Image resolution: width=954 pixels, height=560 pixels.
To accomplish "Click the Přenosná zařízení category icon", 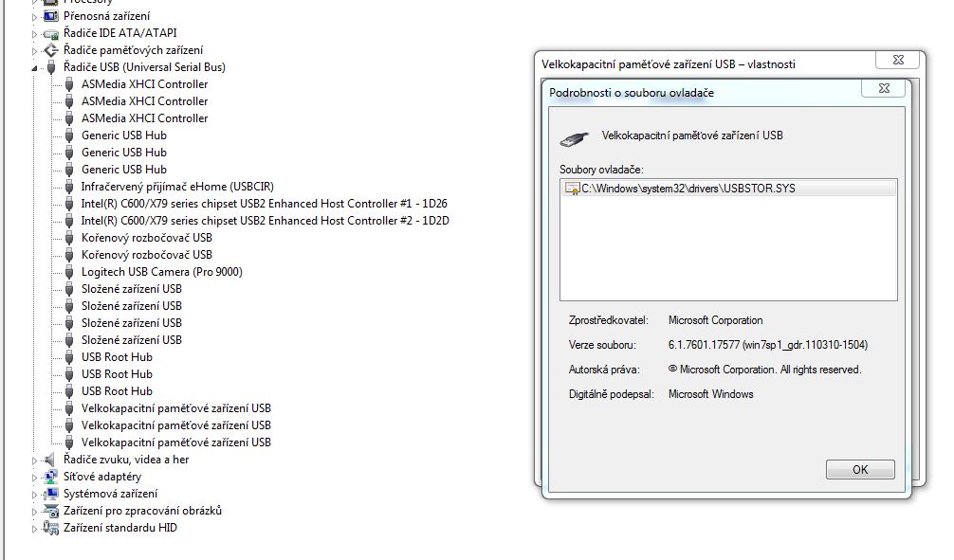I will coord(51,16).
